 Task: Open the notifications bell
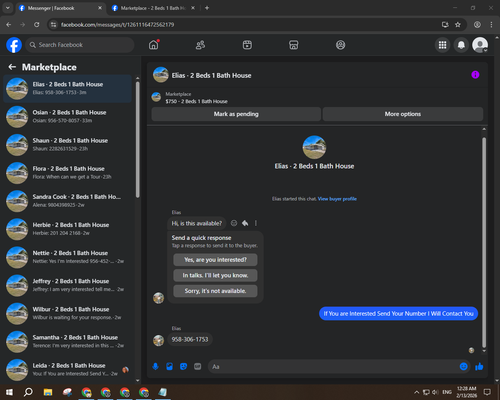pyautogui.click(x=461, y=45)
